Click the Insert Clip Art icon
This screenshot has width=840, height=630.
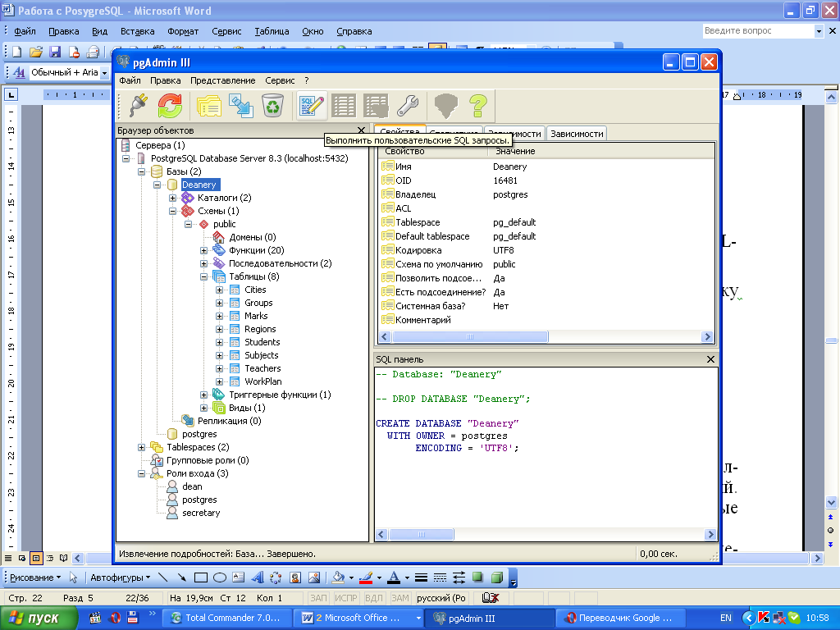click(295, 577)
